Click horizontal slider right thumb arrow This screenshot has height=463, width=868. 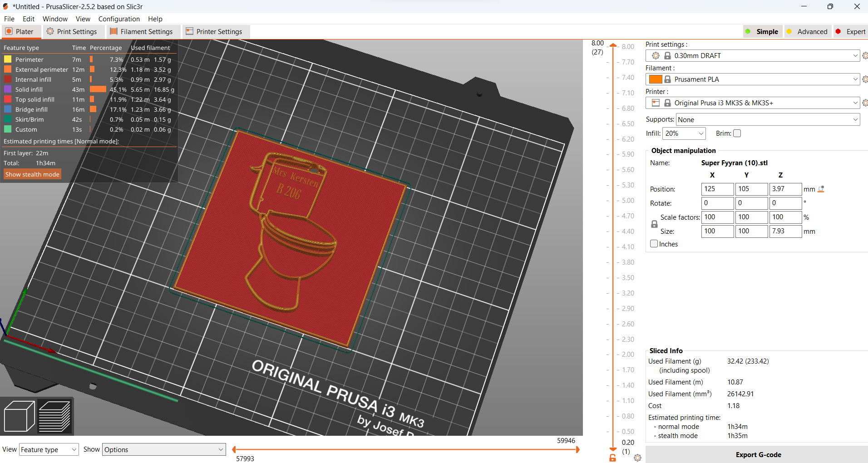578,449
